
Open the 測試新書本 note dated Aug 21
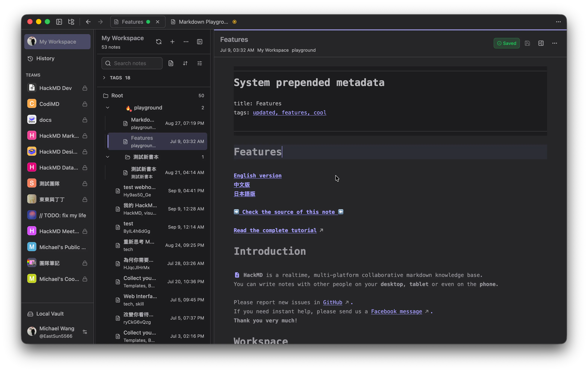(157, 173)
